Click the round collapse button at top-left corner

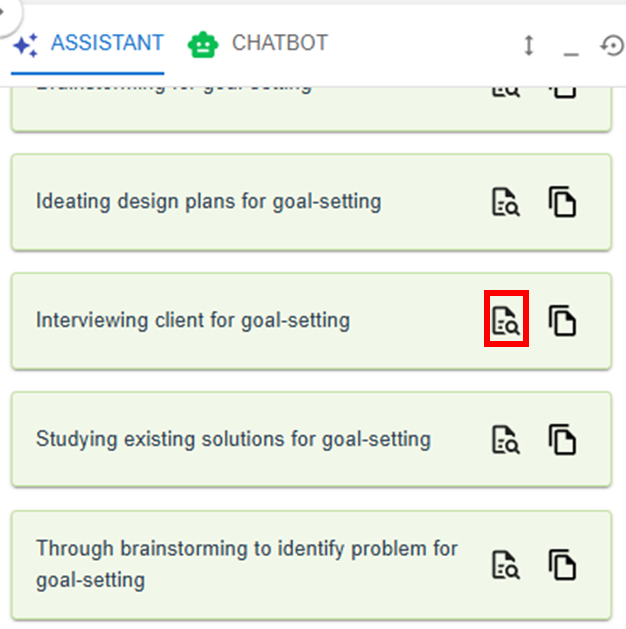click(x=3, y=10)
